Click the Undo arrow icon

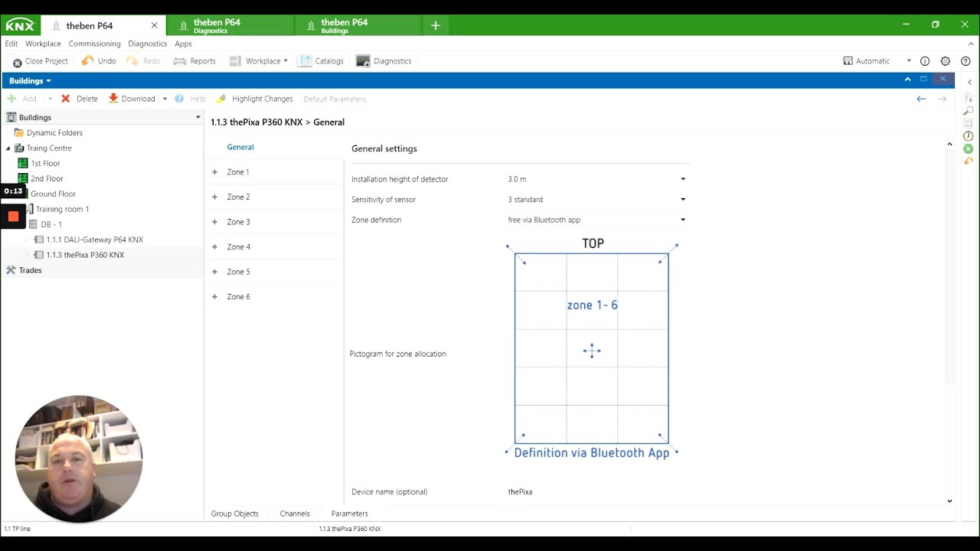click(x=87, y=60)
